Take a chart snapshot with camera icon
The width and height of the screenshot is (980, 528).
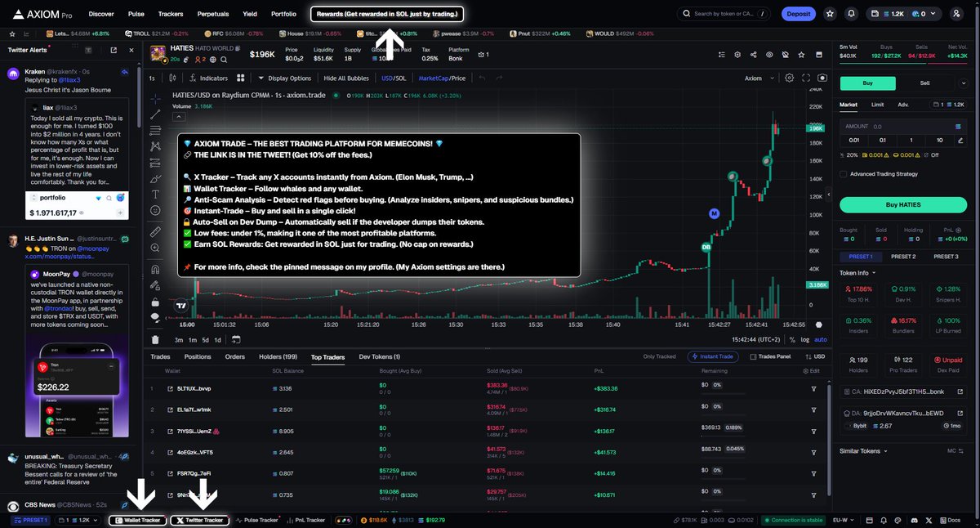822,78
